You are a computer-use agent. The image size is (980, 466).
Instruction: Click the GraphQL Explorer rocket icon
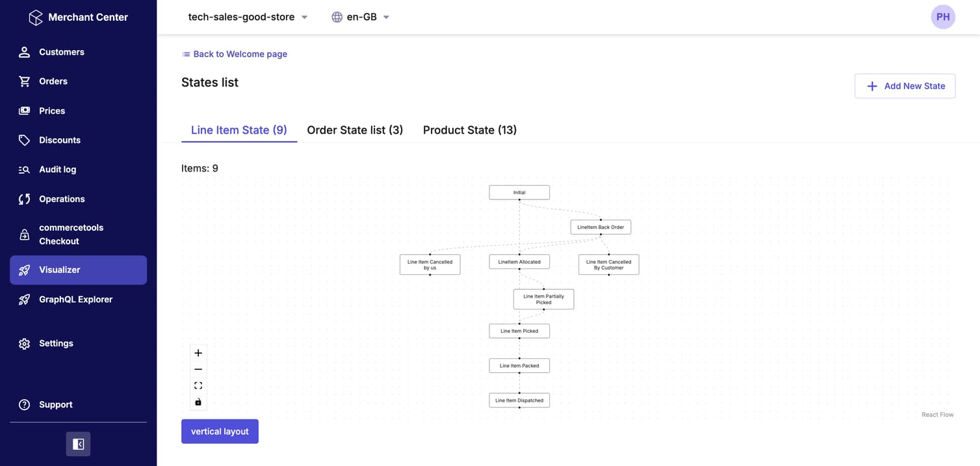[25, 300]
